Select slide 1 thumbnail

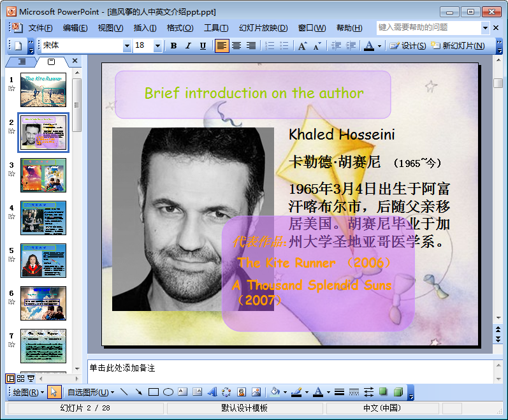[x=43, y=90]
